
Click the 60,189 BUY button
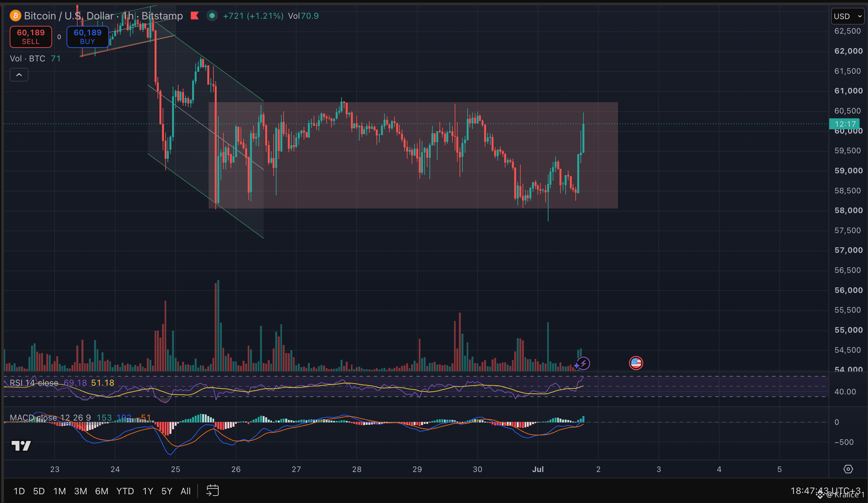pos(88,37)
